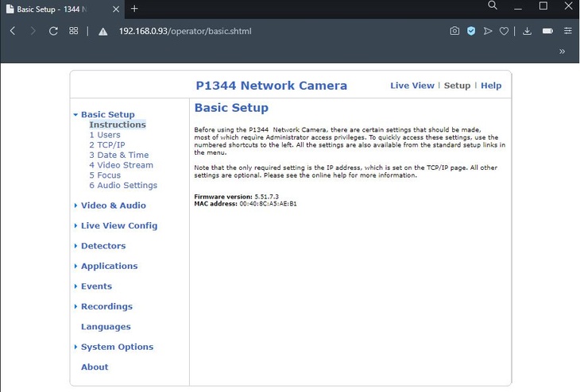Viewport: 580px width, 392px height.
Task: Click the P1344 Network Camera title
Action: tap(272, 86)
